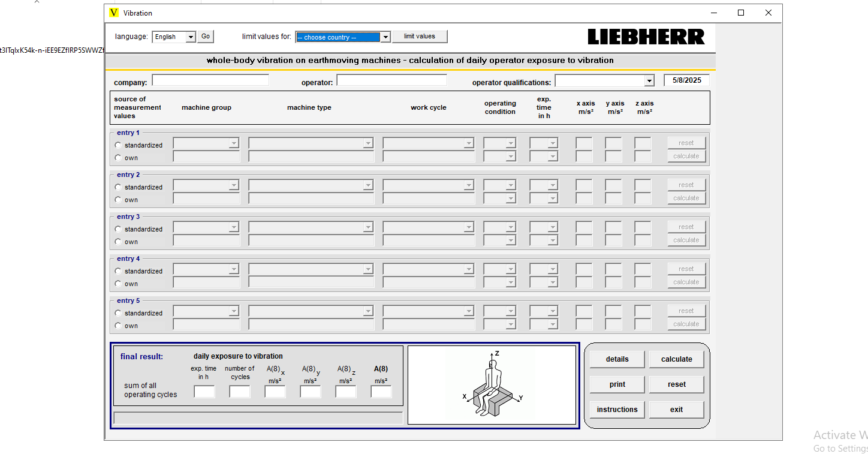
Task: Open the language dropdown
Action: (191, 37)
